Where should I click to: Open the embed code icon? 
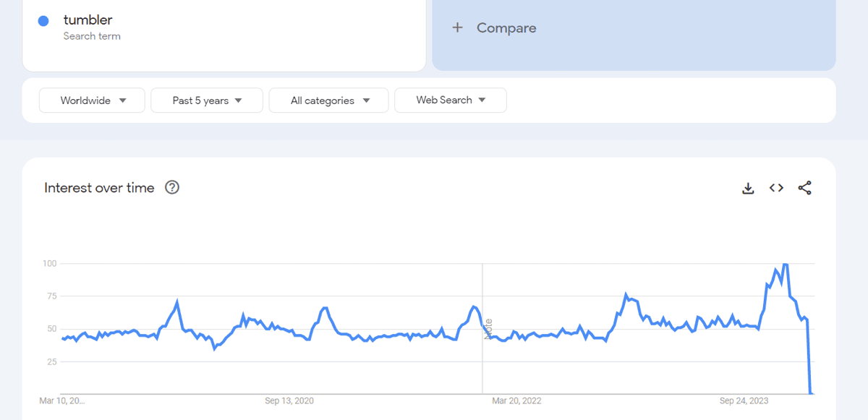[x=776, y=188]
